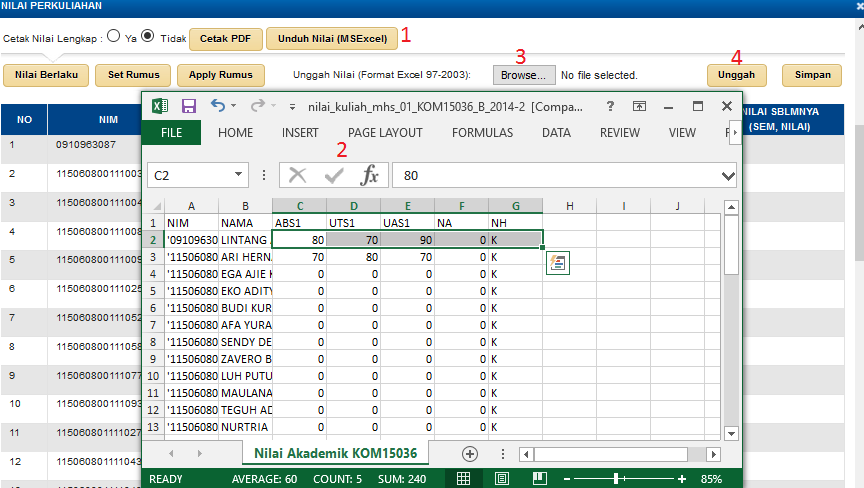Open the FILE tab in Excel
The image size is (864, 488).
coord(171,133)
